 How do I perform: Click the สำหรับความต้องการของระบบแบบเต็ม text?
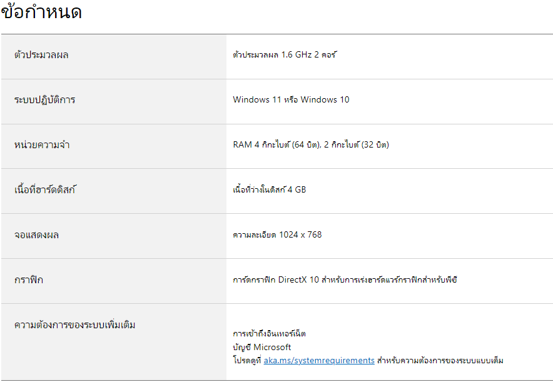coord(440,361)
